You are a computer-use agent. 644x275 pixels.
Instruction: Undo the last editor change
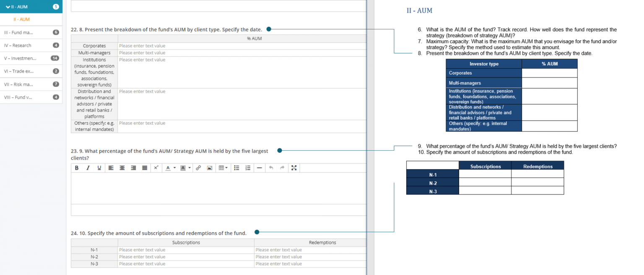click(x=271, y=168)
